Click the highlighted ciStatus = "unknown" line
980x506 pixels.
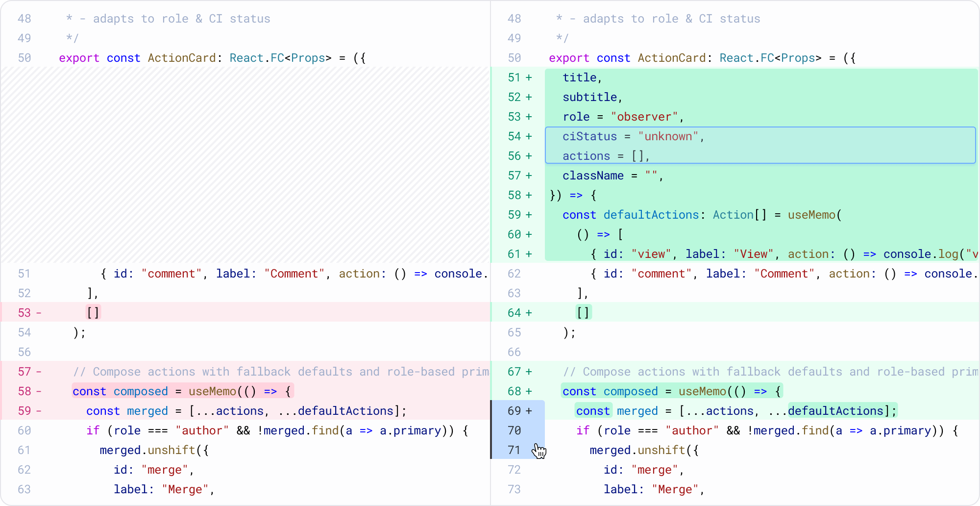[x=760, y=136]
